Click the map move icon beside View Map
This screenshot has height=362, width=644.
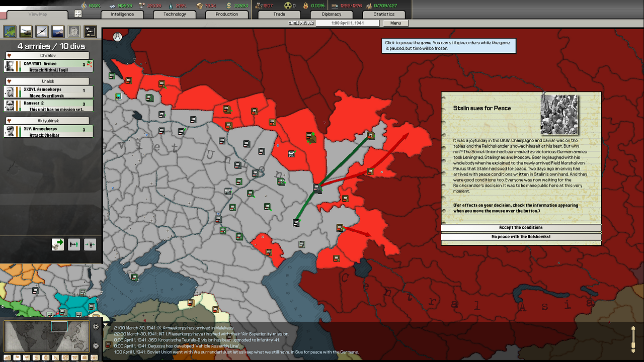point(78,14)
